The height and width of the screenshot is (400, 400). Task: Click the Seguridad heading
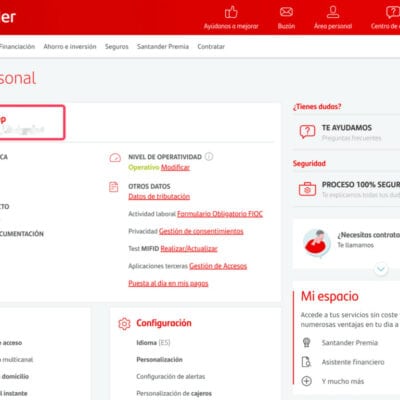[309, 164]
